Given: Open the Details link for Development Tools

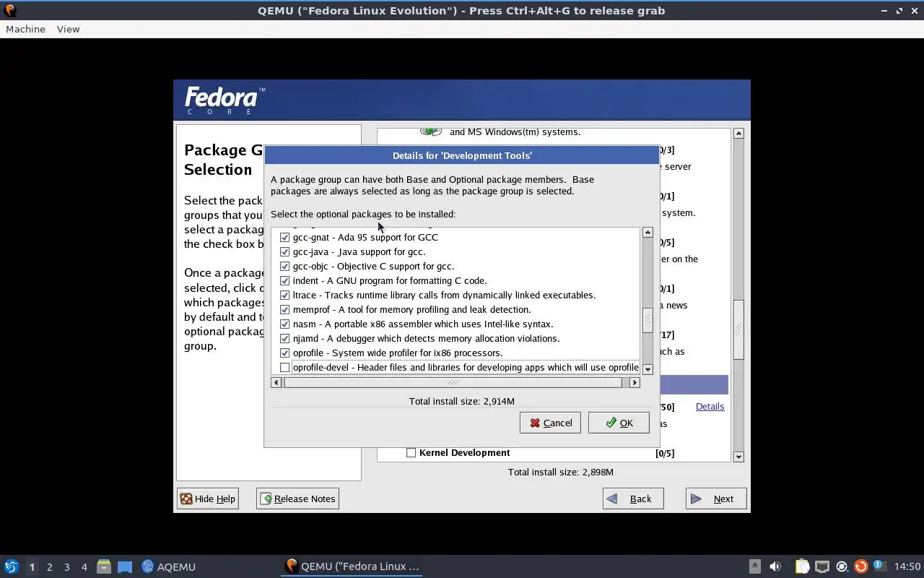Looking at the screenshot, I should tap(710, 406).
